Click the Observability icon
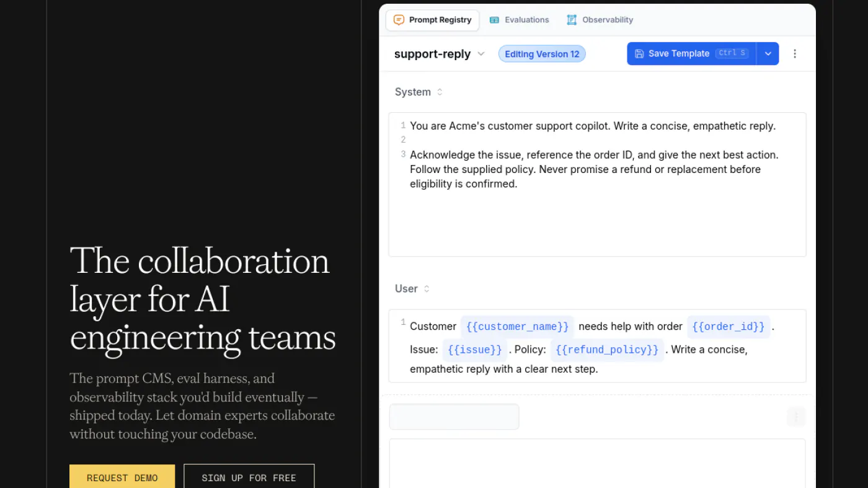 click(572, 20)
